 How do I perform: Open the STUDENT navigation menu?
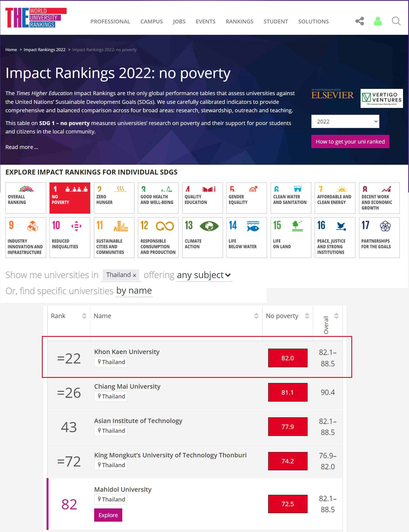(x=275, y=21)
